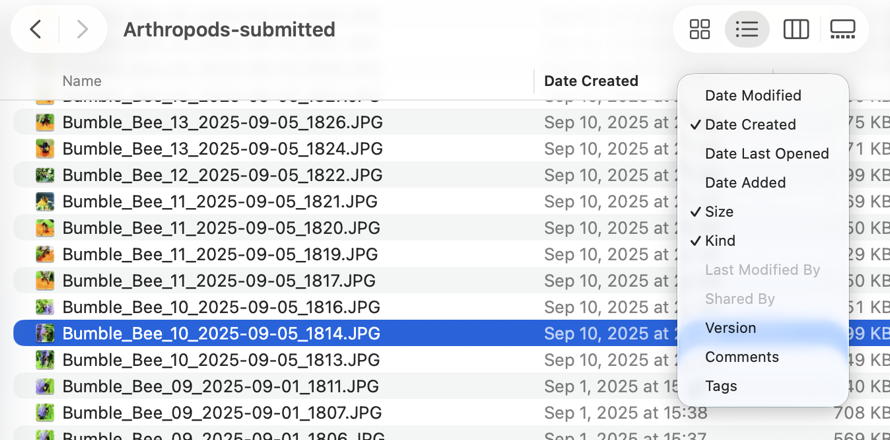Go forward to next folder
The height and width of the screenshot is (440, 890).
coord(82,30)
